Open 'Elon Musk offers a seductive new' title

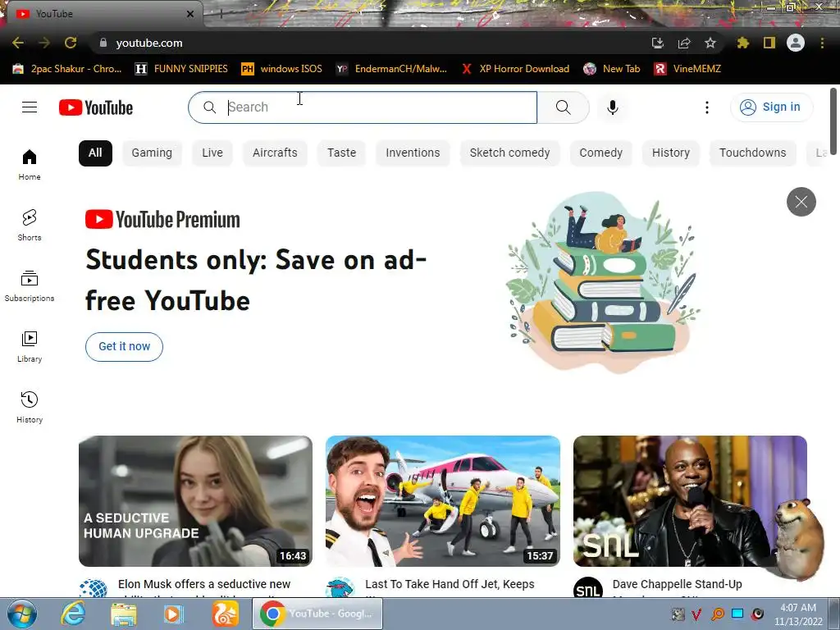point(204,584)
